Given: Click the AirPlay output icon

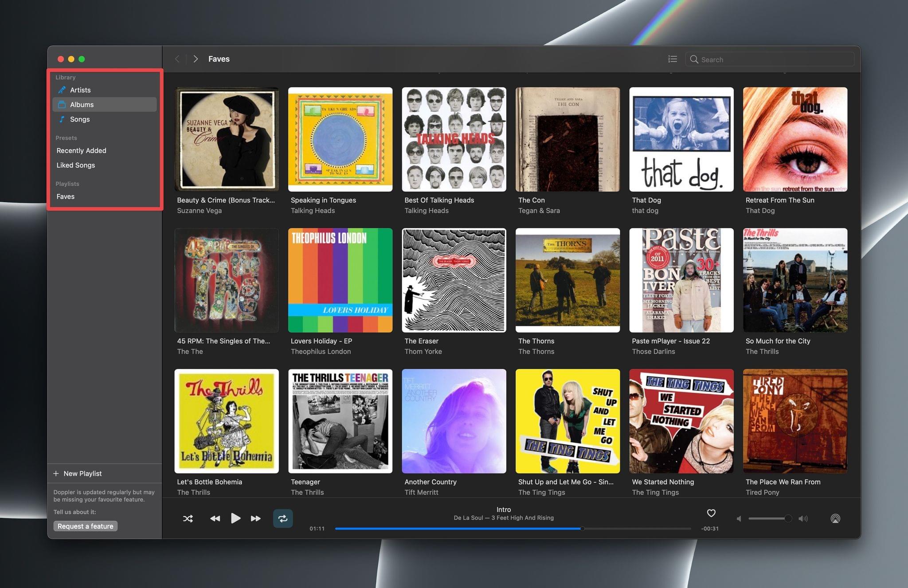Looking at the screenshot, I should (835, 518).
